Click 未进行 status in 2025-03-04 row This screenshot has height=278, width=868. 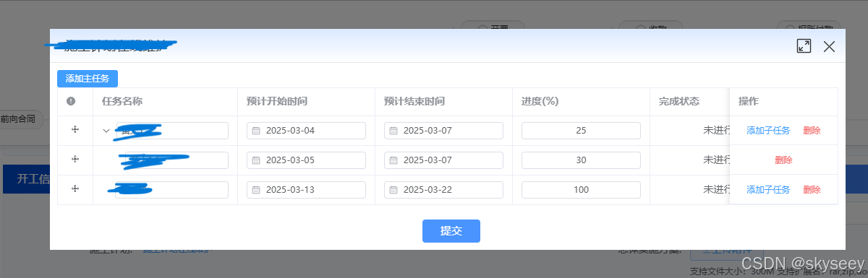tap(716, 131)
